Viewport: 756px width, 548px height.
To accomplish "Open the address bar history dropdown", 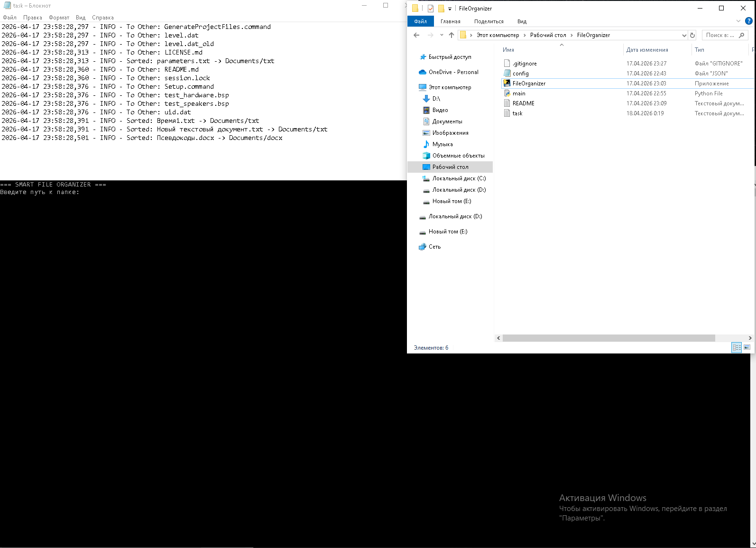I will click(684, 35).
